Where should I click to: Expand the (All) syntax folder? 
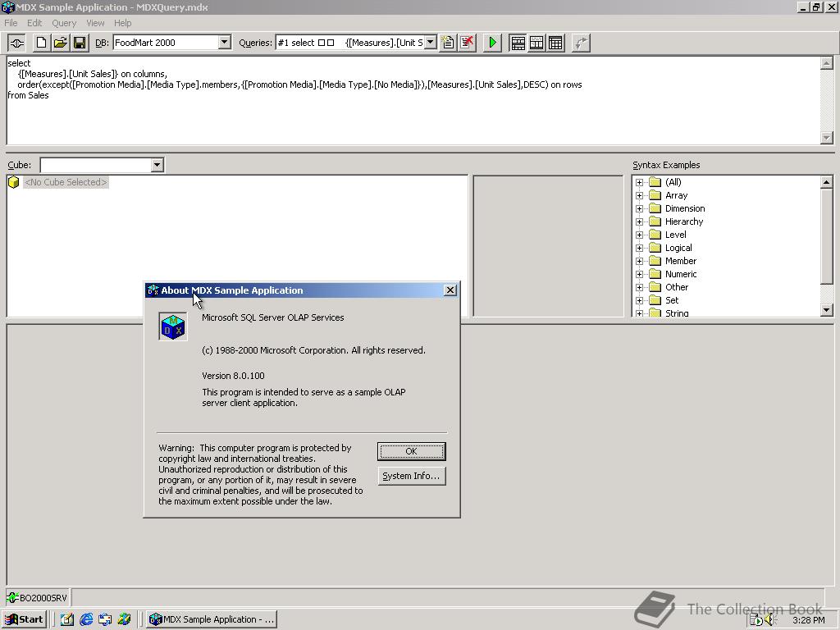click(640, 182)
